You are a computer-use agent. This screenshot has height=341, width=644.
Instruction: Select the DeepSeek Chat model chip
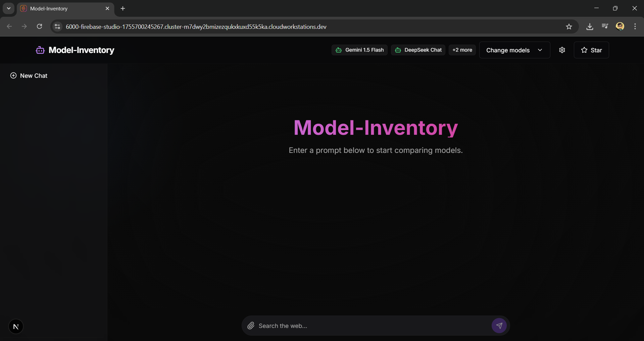tap(418, 50)
